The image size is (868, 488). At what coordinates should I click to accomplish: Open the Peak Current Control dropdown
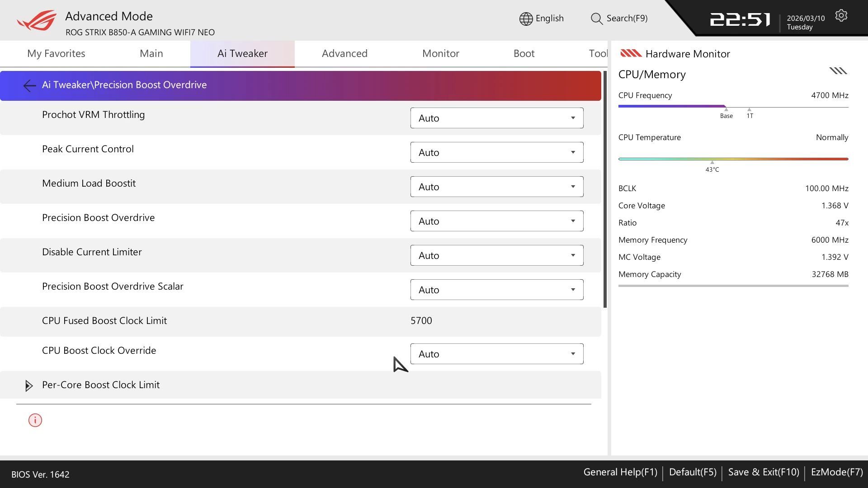(x=496, y=152)
